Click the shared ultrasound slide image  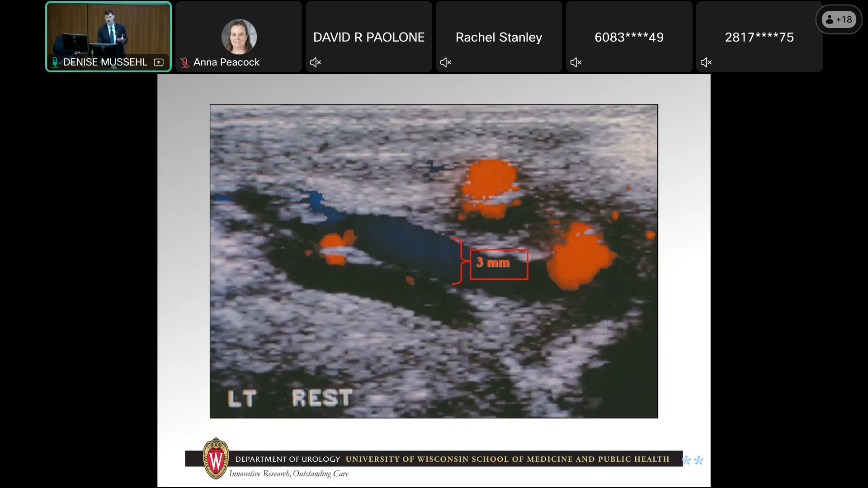[434, 261]
